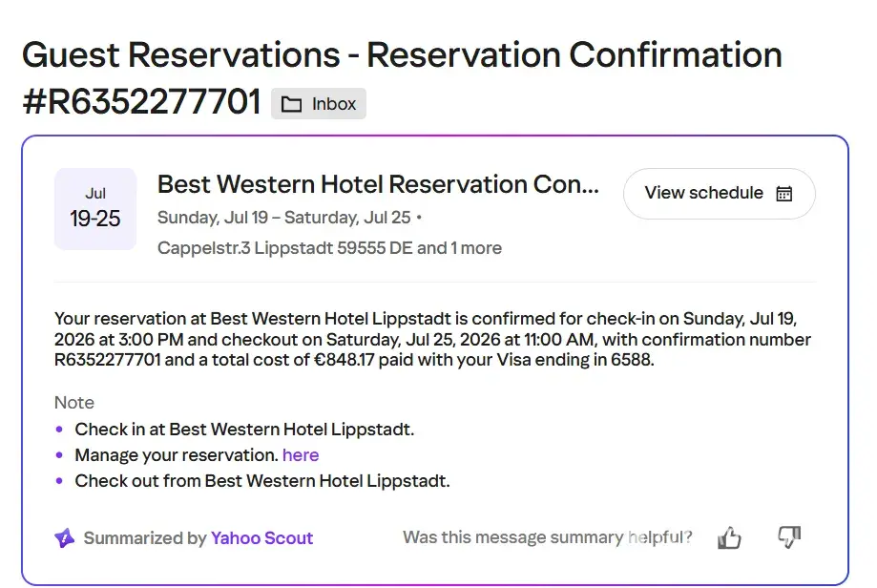The image size is (877, 588).
Task: Click the Cappelstr.3 Lippstadt address line
Action: point(329,248)
